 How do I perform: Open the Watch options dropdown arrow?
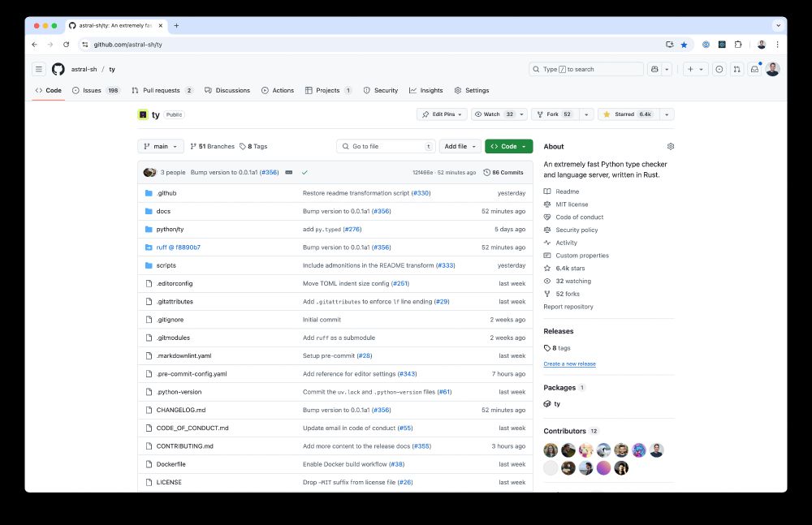521,114
